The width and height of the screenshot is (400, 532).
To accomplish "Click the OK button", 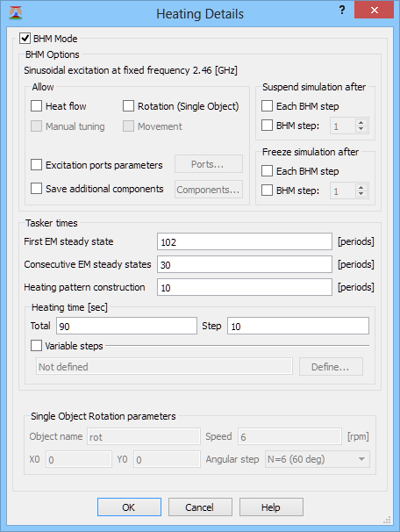I will pos(129,507).
